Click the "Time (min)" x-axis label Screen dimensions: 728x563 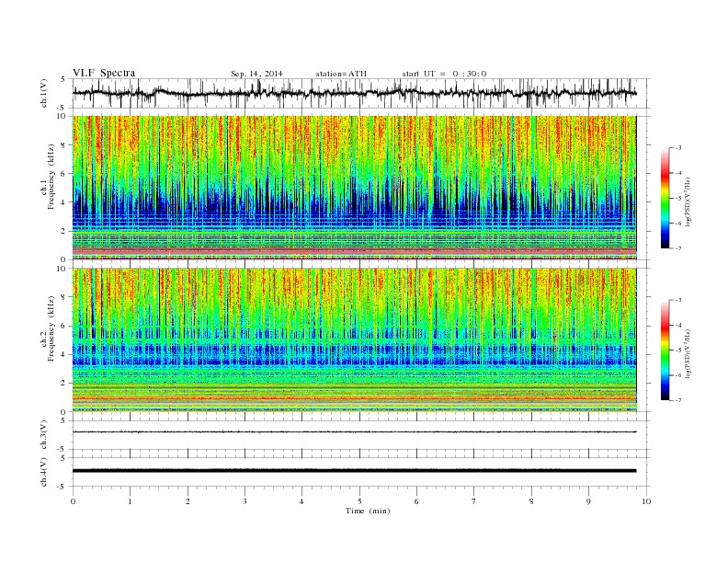[368, 511]
